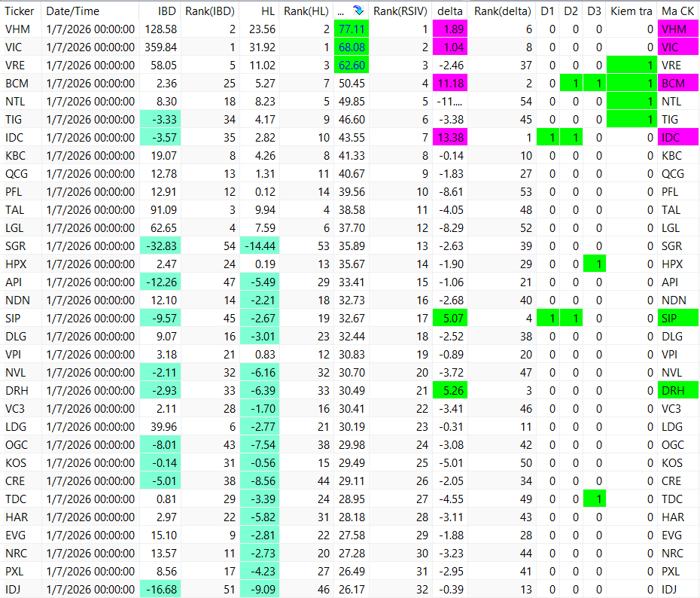Click the Date/Time column header
The image size is (700, 598).
[73, 11]
